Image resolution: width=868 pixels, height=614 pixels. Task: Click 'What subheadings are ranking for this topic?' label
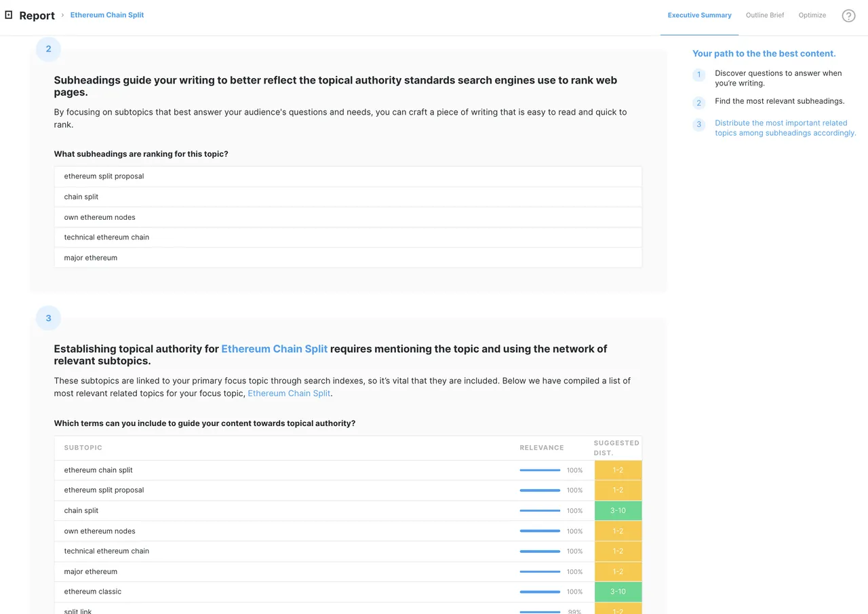click(141, 154)
